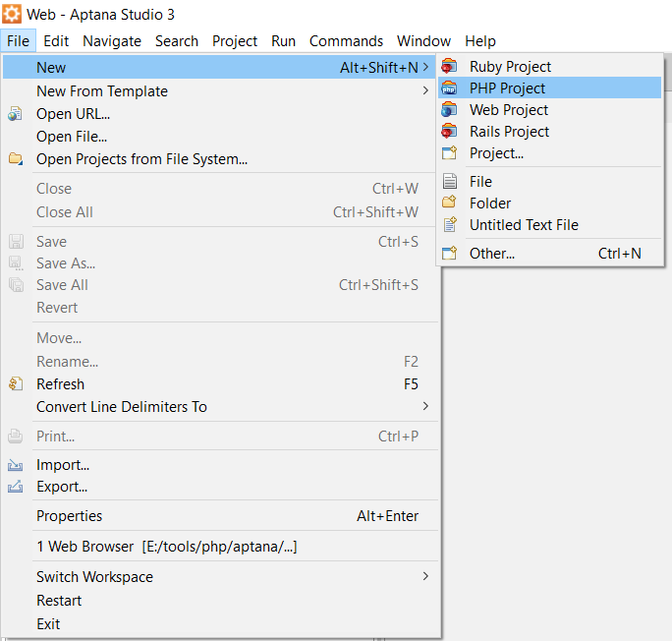The width and height of the screenshot is (672, 641).
Task: Click the Save floppy disk icon
Action: pyautogui.click(x=16, y=242)
